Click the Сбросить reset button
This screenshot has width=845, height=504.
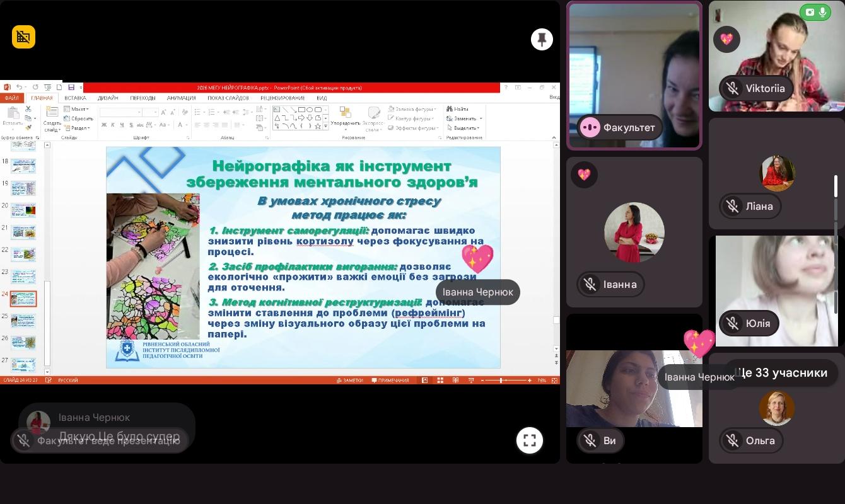click(79, 118)
